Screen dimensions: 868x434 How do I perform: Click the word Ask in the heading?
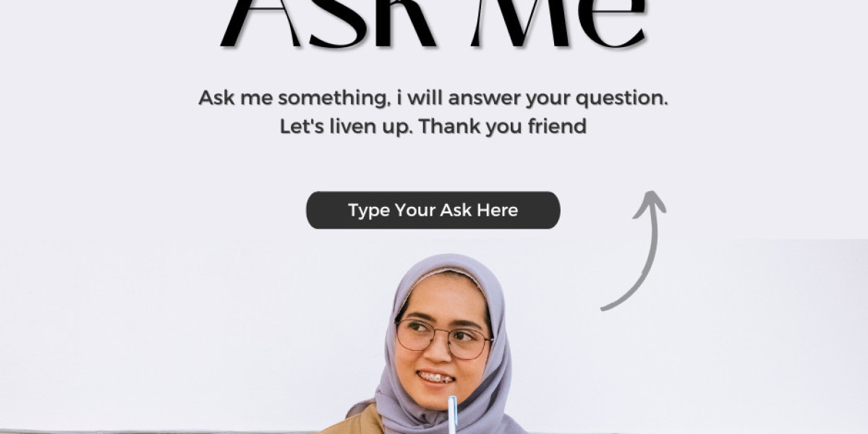(327, 23)
